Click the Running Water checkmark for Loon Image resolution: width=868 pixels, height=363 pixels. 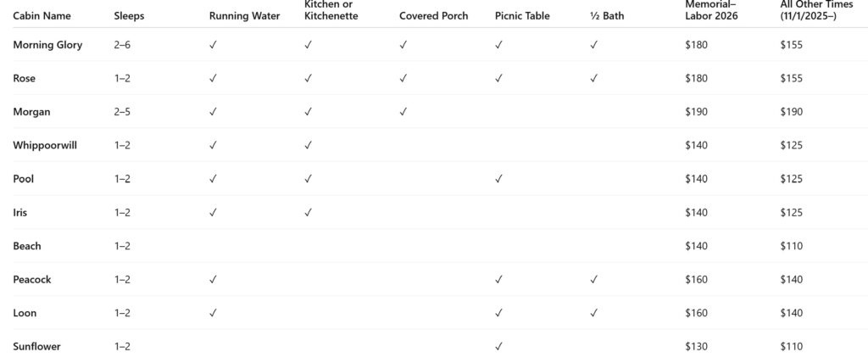coord(213,313)
